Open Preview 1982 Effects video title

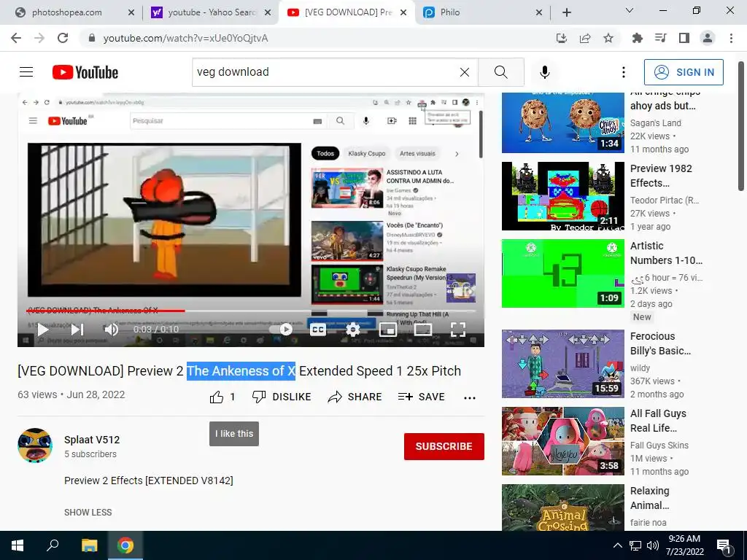tap(661, 176)
